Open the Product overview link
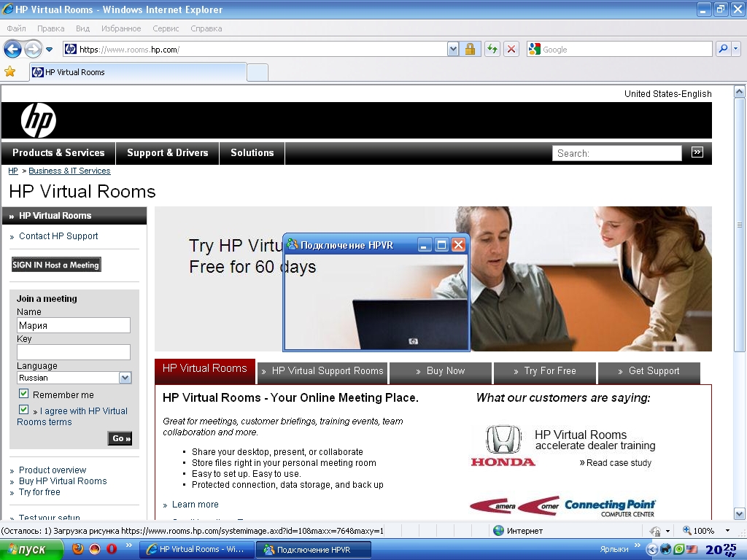 click(53, 470)
